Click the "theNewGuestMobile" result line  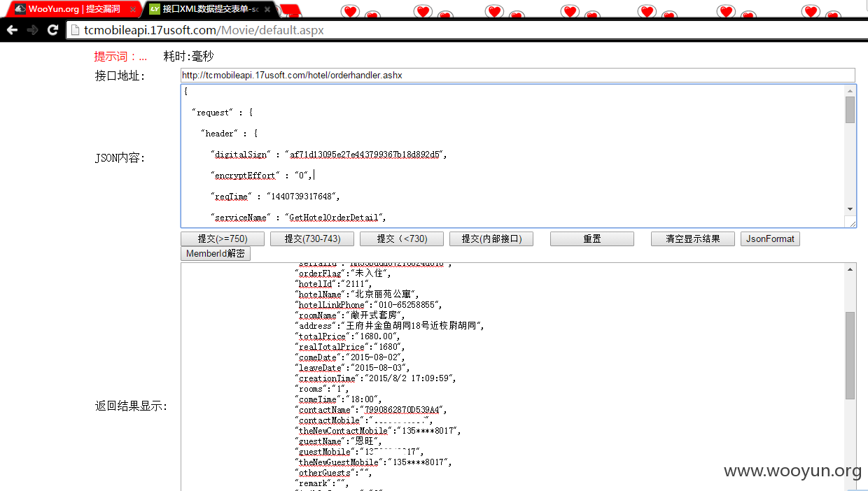[x=373, y=462]
